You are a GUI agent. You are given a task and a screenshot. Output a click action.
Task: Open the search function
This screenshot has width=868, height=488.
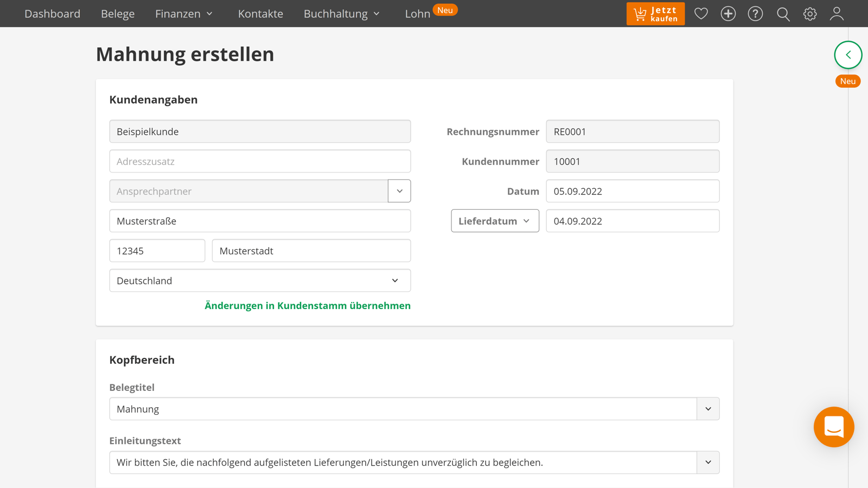coord(783,14)
